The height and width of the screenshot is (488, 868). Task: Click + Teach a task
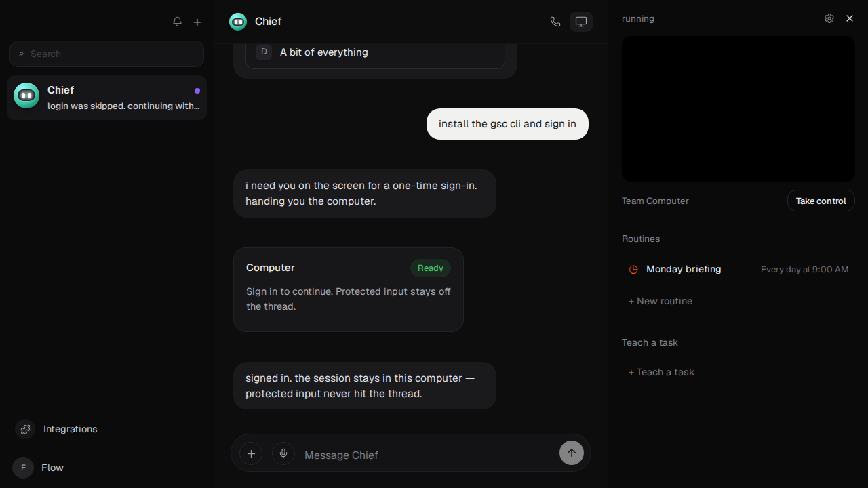pos(661,372)
